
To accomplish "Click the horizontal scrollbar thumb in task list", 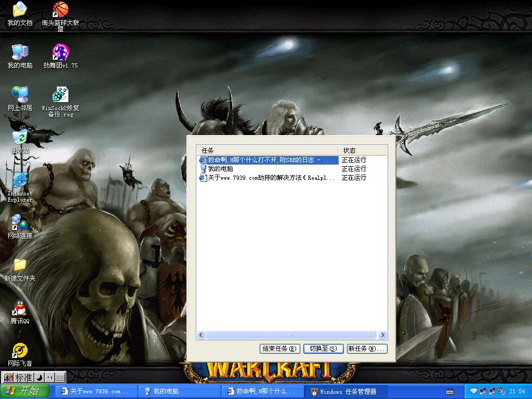I will pos(291,335).
